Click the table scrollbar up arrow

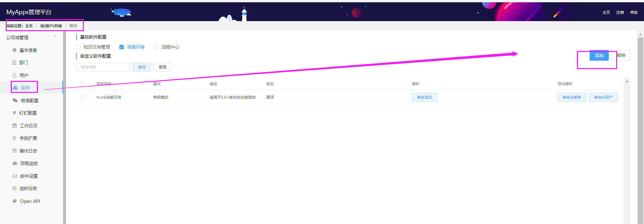click(627, 81)
